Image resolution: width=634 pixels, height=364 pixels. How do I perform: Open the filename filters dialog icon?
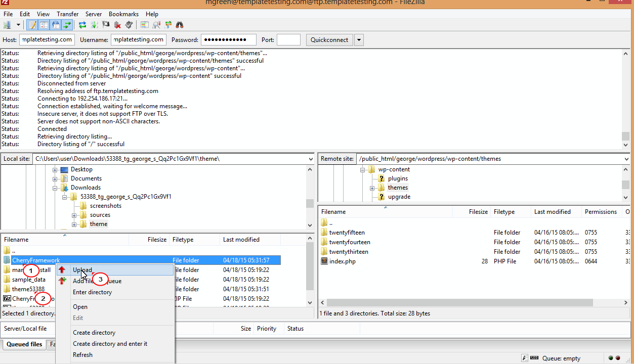click(x=145, y=25)
